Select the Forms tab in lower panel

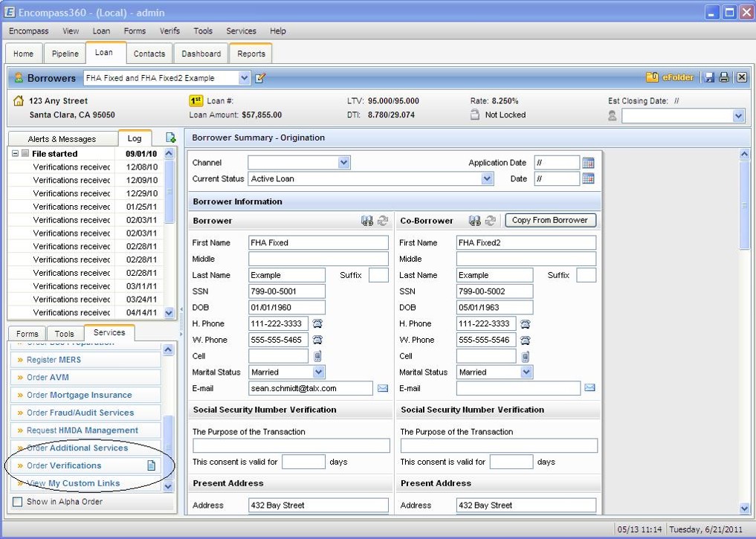coord(27,334)
